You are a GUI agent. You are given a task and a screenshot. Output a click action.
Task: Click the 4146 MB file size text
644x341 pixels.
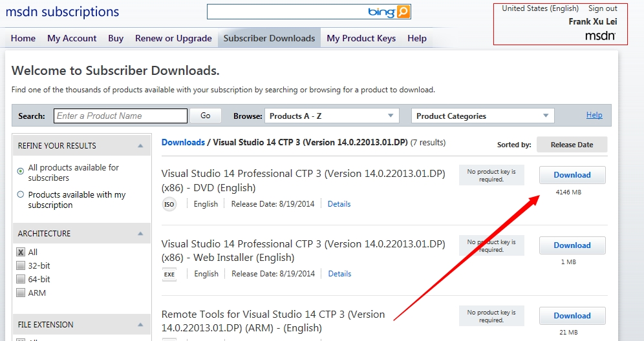pyautogui.click(x=568, y=192)
